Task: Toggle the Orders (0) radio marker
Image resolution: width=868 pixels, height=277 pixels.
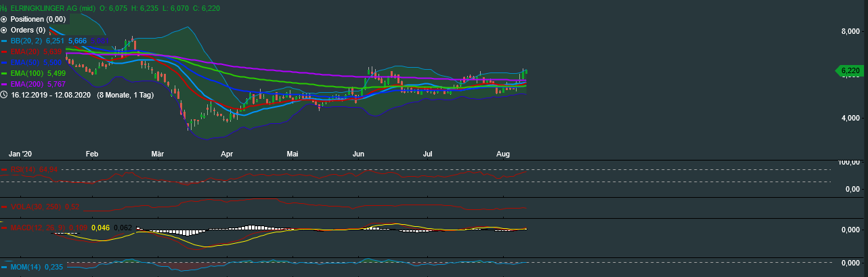Action: [4, 30]
